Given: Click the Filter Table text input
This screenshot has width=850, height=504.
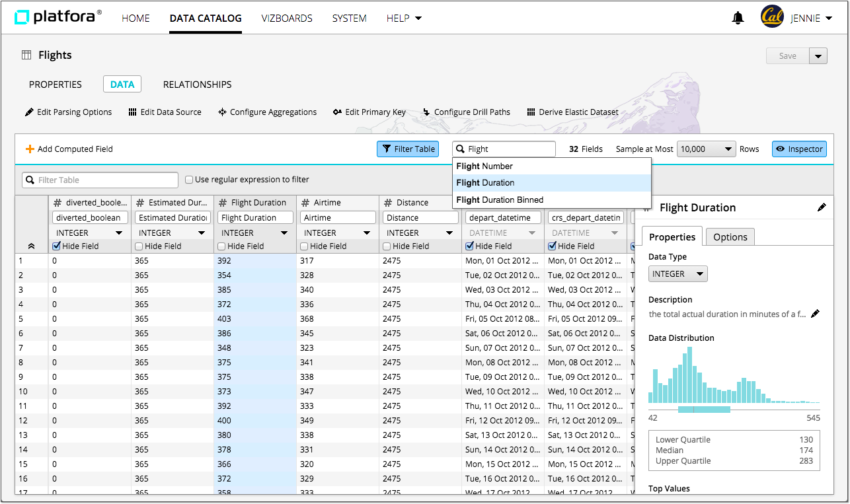Looking at the screenshot, I should [x=100, y=180].
